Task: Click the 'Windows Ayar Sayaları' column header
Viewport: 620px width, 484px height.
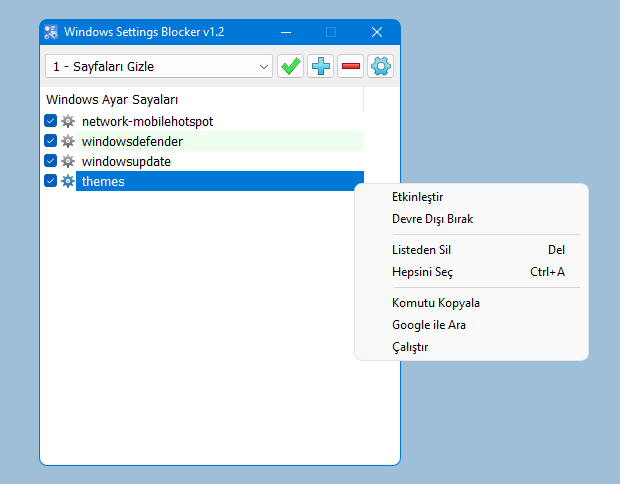Action: point(203,99)
